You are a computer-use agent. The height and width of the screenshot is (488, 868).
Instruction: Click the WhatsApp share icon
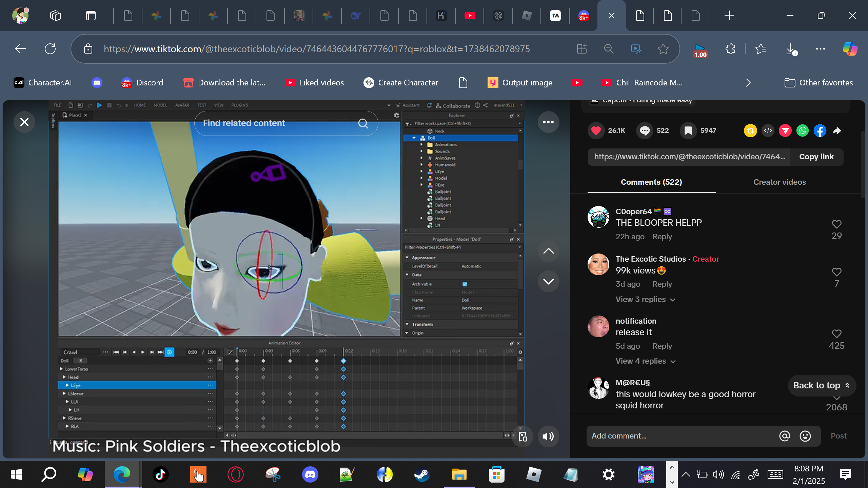pos(802,131)
